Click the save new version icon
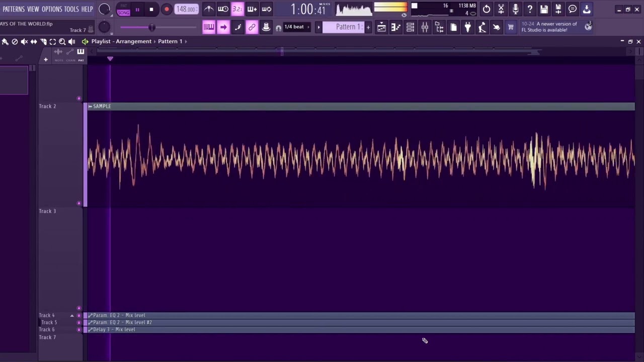The width and height of the screenshot is (644, 362). click(x=558, y=9)
